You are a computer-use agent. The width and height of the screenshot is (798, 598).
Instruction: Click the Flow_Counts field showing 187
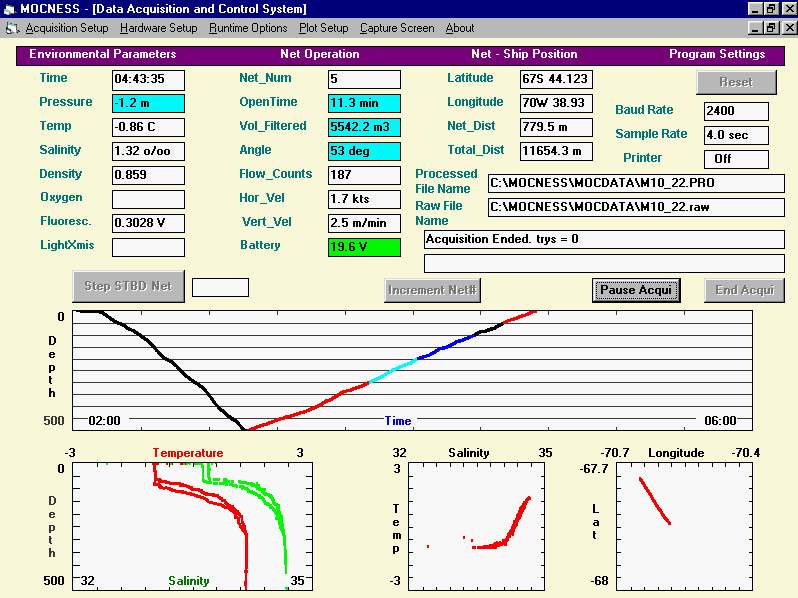364,175
